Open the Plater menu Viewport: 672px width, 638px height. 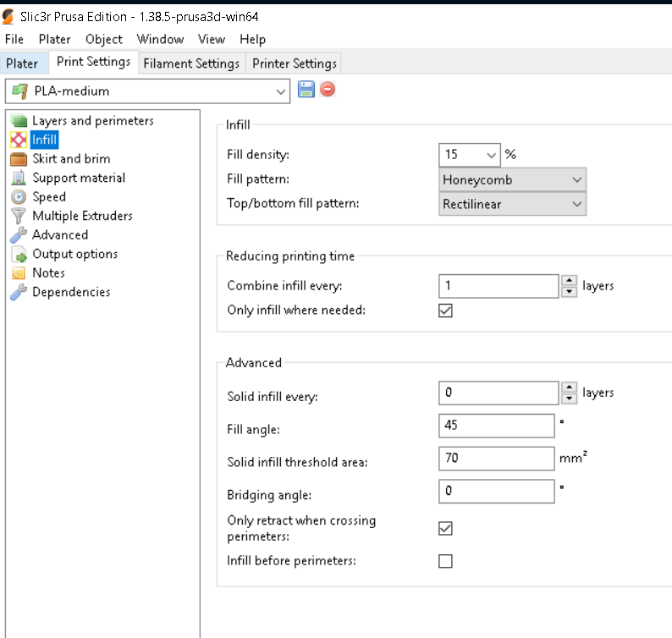[54, 40]
